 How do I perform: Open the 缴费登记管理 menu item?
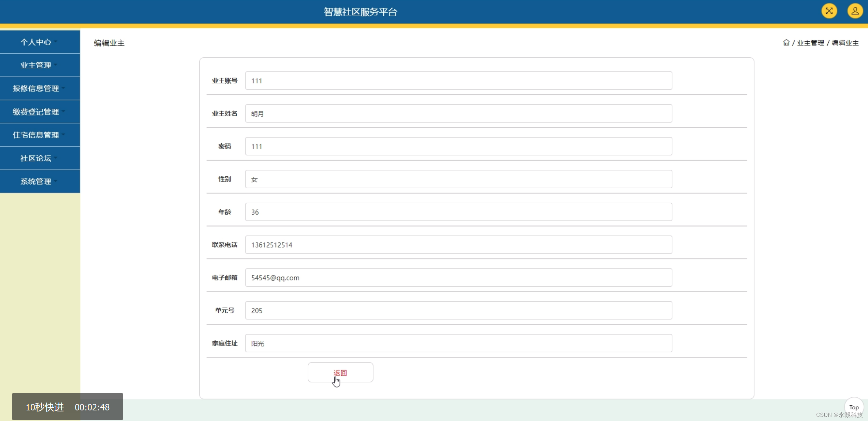[40, 112]
